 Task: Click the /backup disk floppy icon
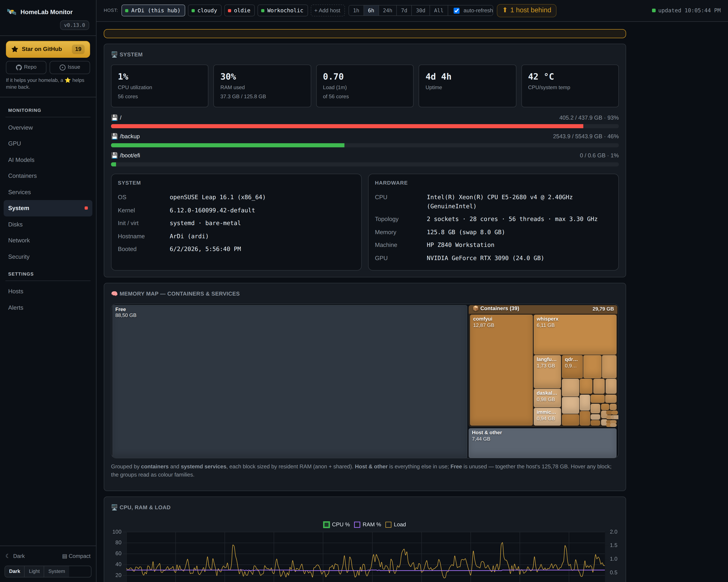114,136
